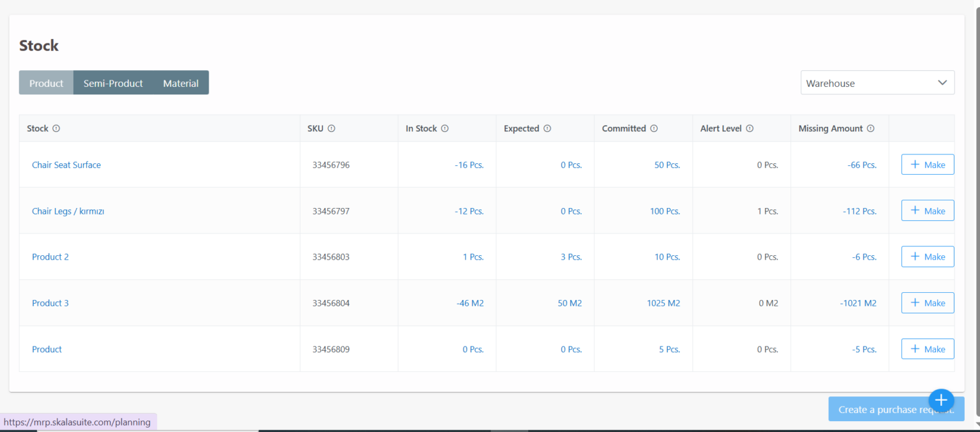Click the vertical scrollbar on the right
This screenshot has width=980, height=432.
tap(976, 191)
